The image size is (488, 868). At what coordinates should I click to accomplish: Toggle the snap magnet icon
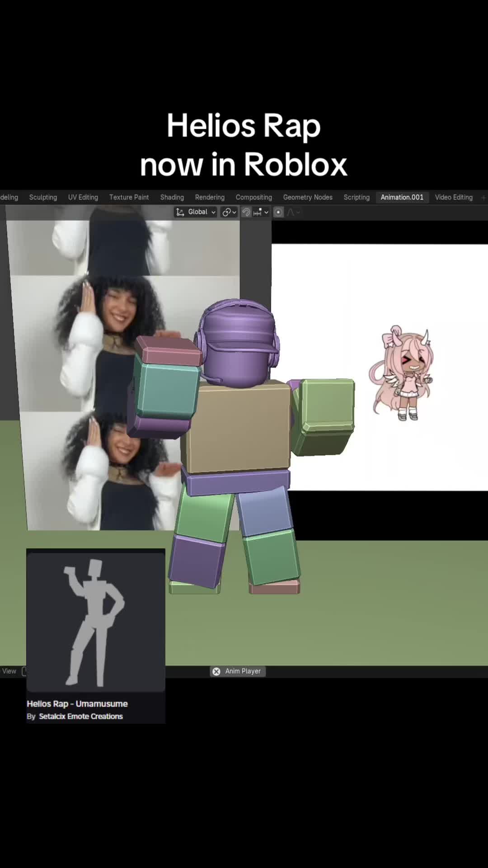coord(246,212)
